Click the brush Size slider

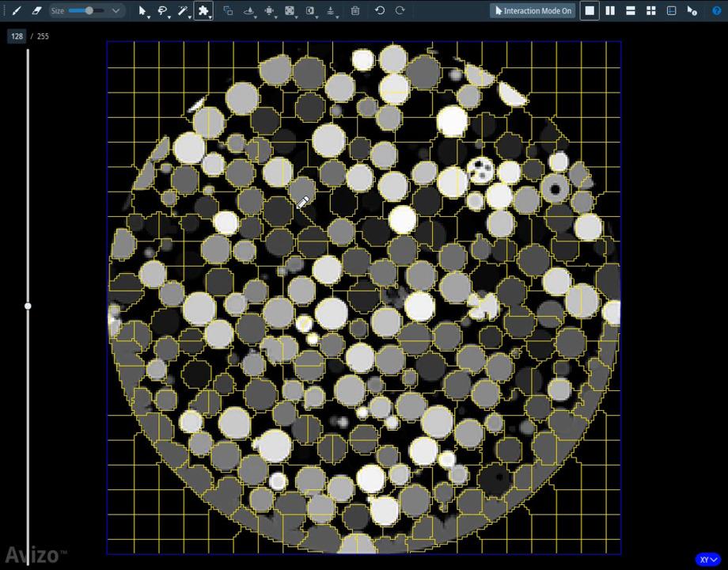point(85,11)
